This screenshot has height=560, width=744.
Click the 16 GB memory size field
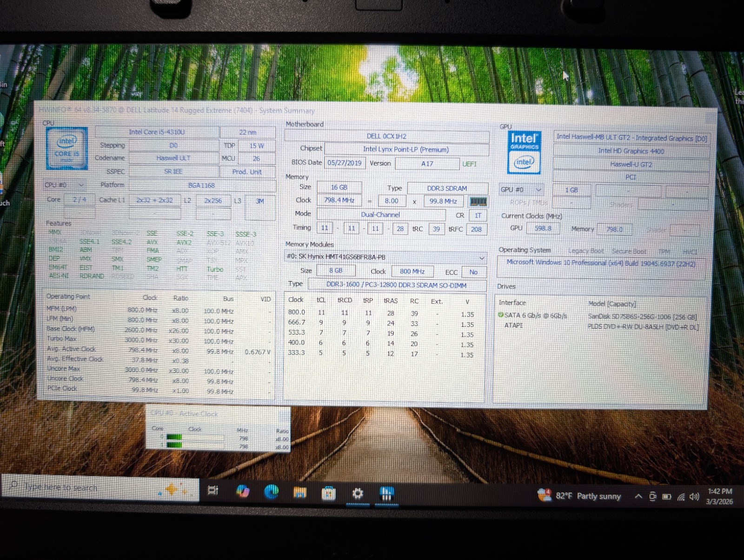(x=339, y=187)
